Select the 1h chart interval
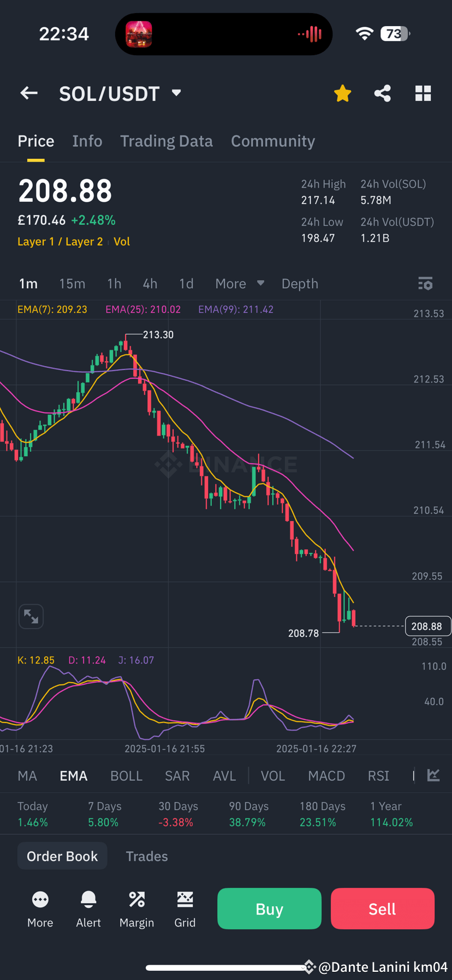The image size is (452, 980). (114, 284)
